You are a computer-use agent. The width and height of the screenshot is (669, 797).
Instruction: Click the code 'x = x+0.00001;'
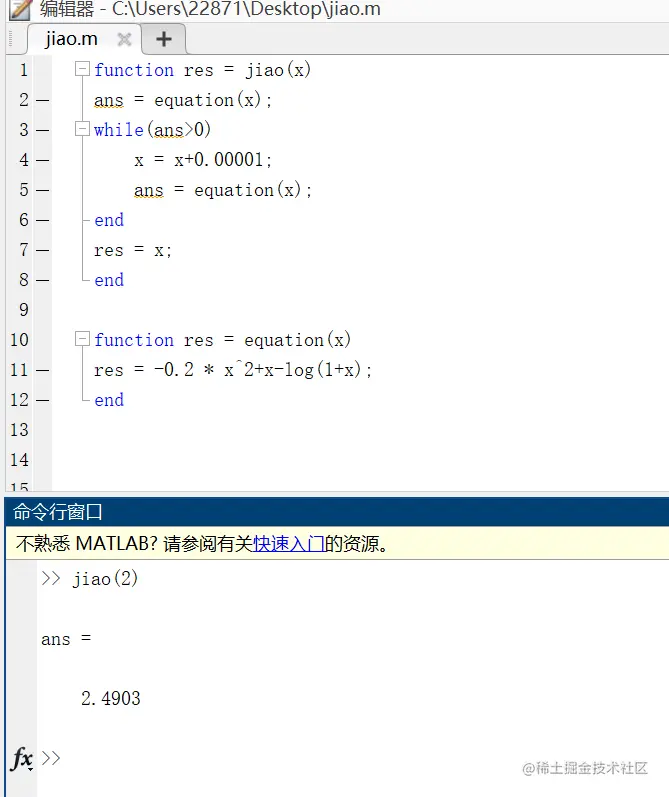[x=203, y=160]
